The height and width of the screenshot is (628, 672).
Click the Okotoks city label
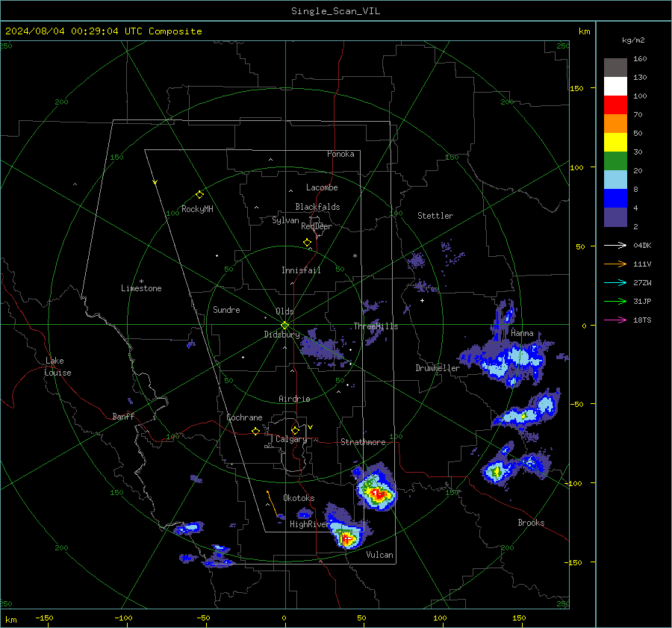(x=299, y=498)
